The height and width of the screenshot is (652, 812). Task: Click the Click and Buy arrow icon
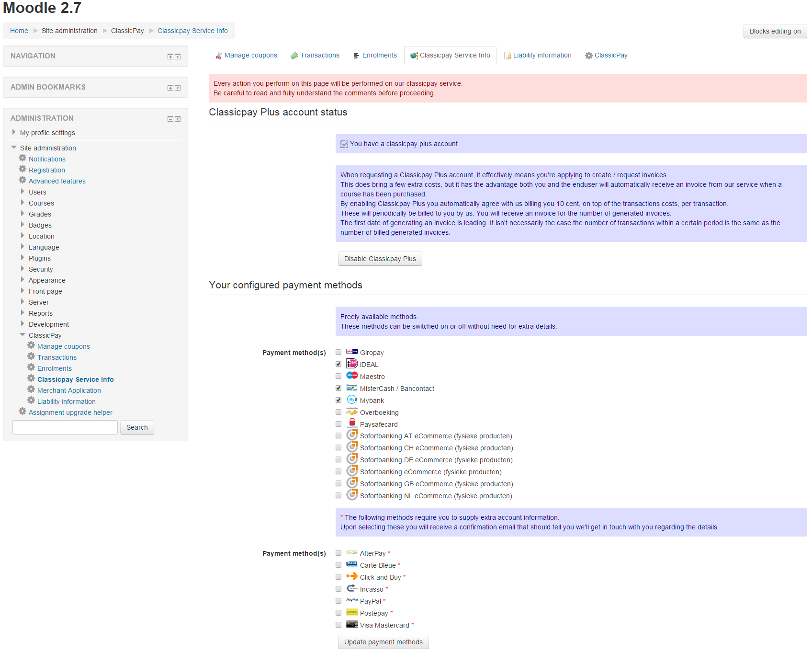coord(352,576)
